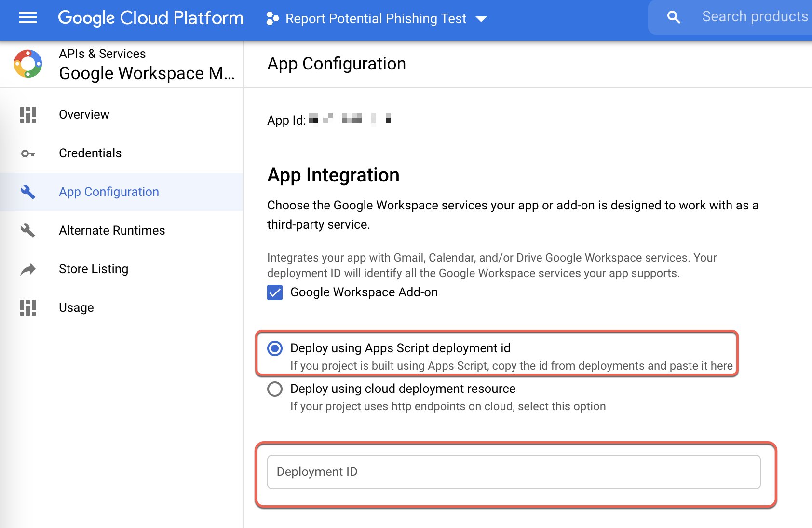Viewport: 812px width, 528px height.
Task: Click the App Integration heading
Action: pyautogui.click(x=333, y=175)
